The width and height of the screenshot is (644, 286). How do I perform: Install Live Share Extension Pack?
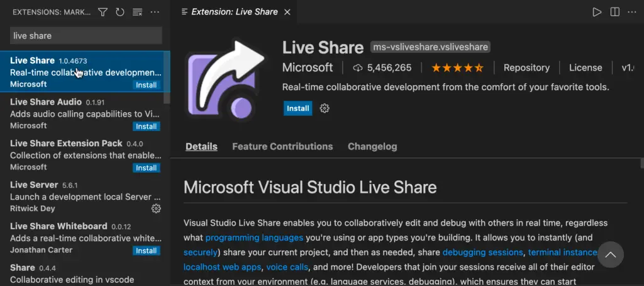[146, 168]
